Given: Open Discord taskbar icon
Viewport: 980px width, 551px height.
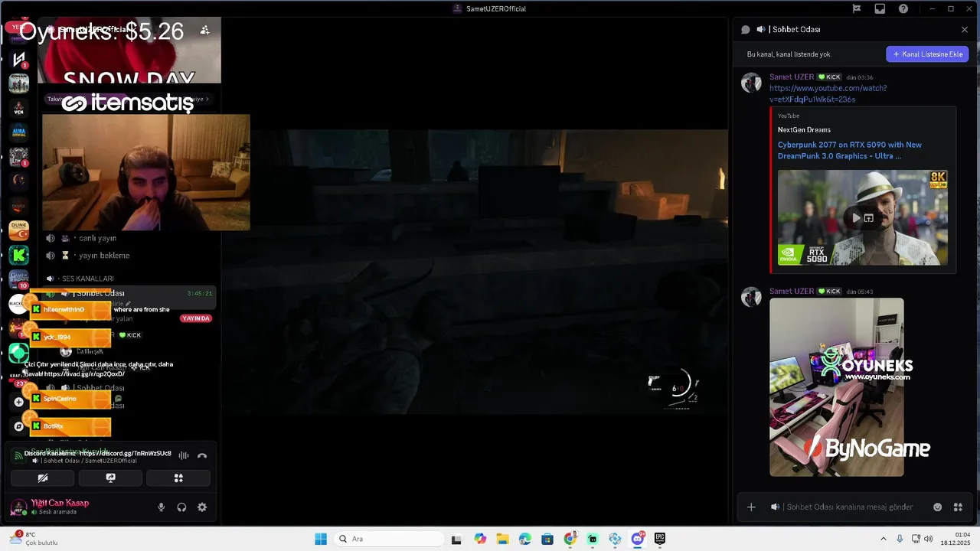Looking at the screenshot, I should [x=637, y=539].
